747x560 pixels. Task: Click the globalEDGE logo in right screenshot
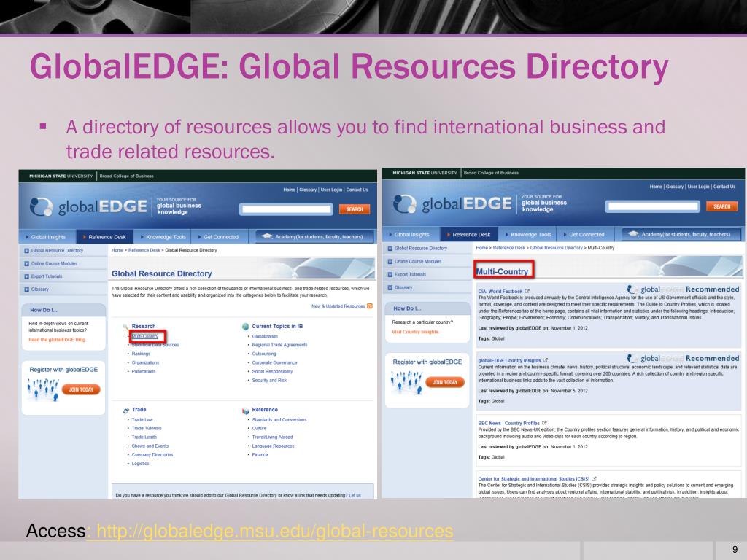pyautogui.click(x=452, y=204)
